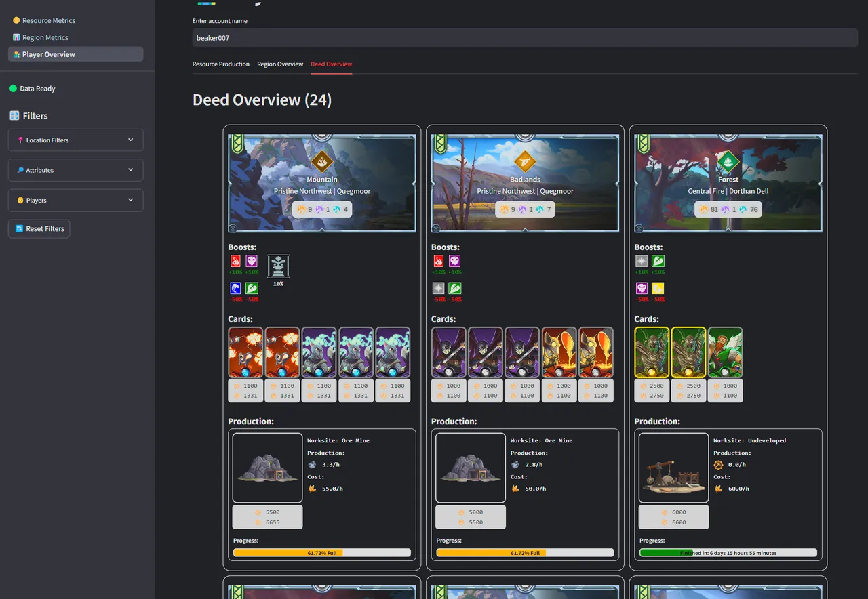Click the green leaf +10% icon in the Forest deed
This screenshot has height=599, width=868.
point(658,261)
